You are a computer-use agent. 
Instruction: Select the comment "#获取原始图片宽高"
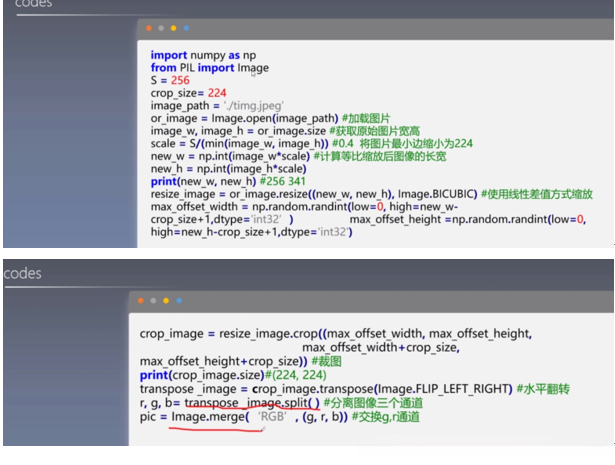(375, 131)
